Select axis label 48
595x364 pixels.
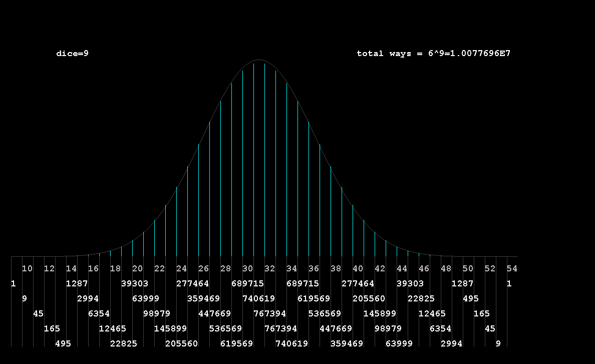point(446,269)
